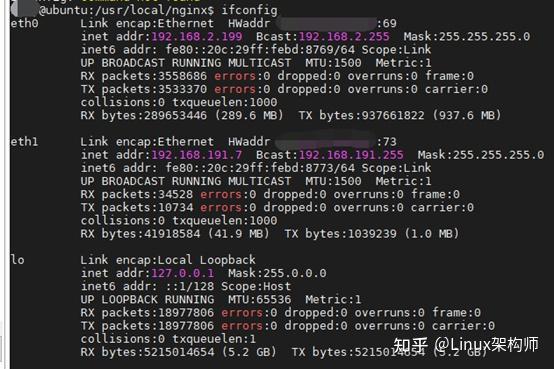Click the lo loopback interface name

[x=18, y=260]
